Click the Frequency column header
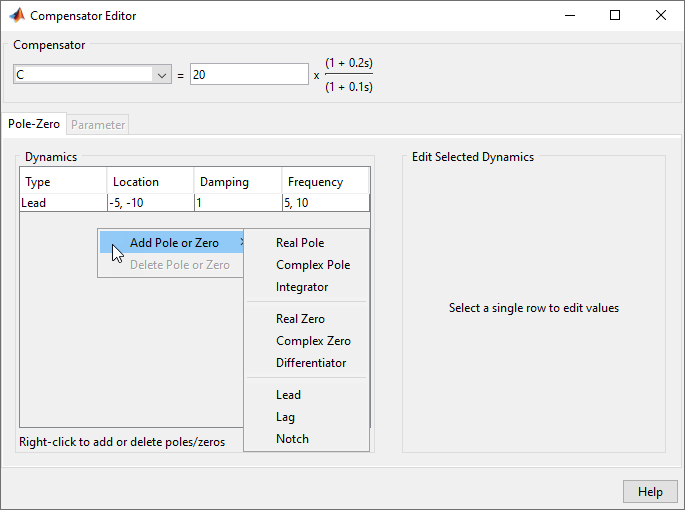The height and width of the screenshot is (510, 685). coord(325,182)
